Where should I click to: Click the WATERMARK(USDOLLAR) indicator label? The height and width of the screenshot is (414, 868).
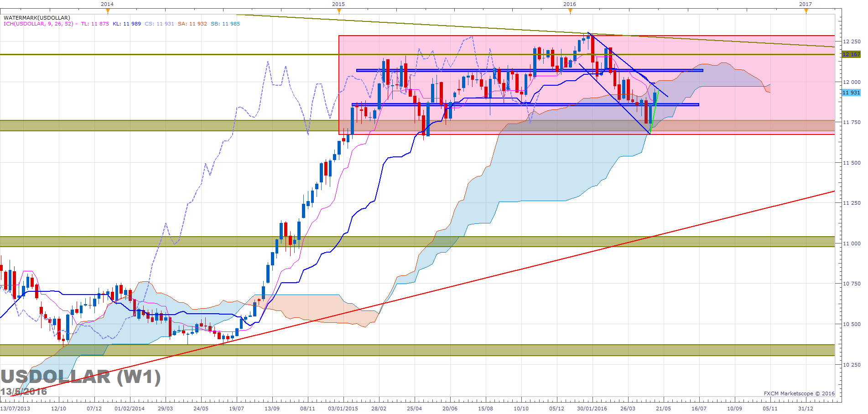pyautogui.click(x=37, y=18)
